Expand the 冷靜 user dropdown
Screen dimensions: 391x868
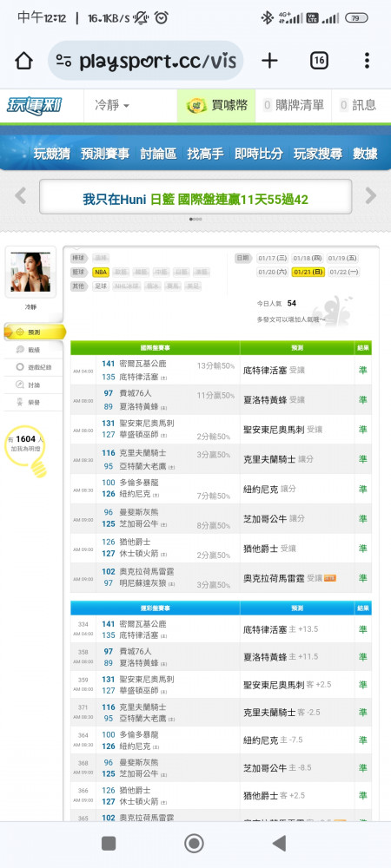112,105
